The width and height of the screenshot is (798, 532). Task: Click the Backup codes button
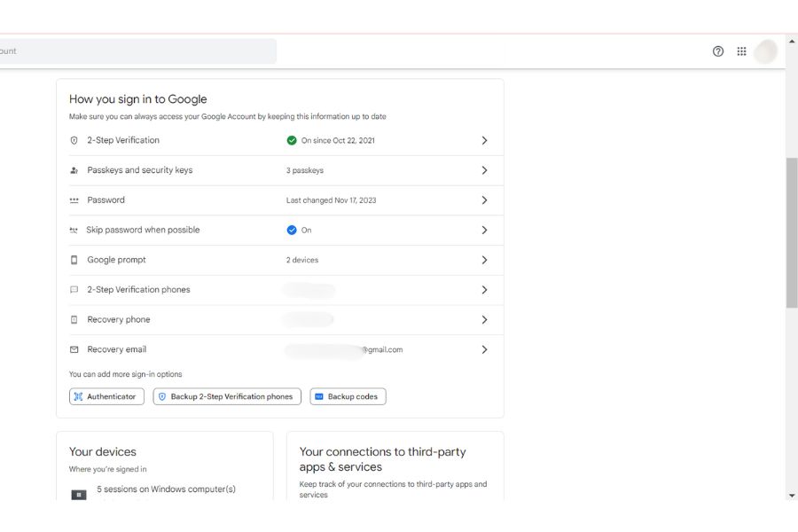(348, 397)
